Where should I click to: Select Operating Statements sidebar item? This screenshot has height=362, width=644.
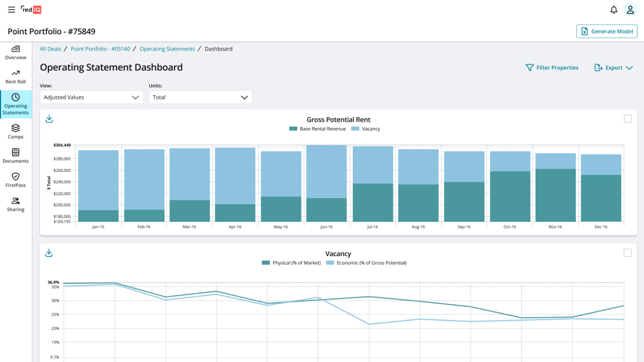(x=16, y=104)
